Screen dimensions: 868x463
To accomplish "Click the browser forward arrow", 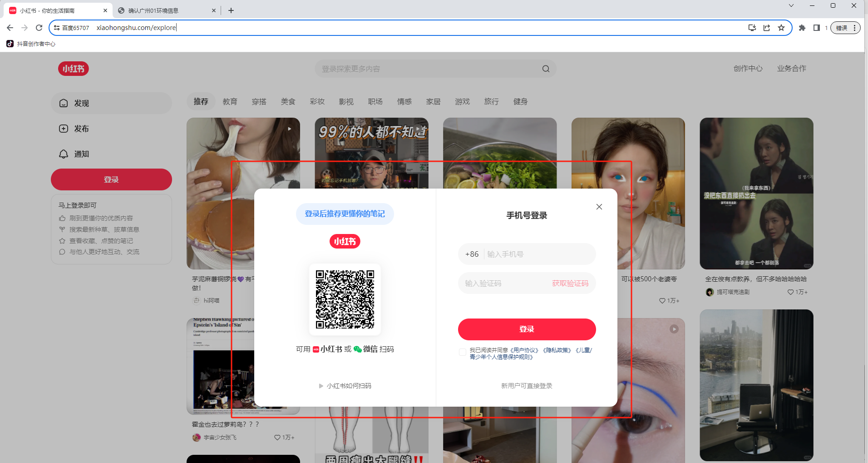I will tap(25, 28).
